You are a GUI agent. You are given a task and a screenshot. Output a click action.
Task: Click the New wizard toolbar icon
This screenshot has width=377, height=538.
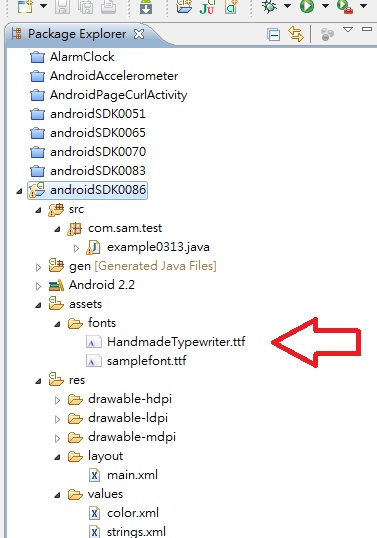pyautogui.click(x=26, y=6)
